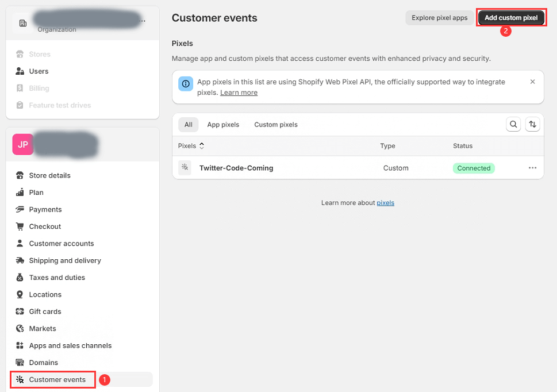557x392 pixels.
Task: Expand the organization ellipsis menu
Action: 143,20
